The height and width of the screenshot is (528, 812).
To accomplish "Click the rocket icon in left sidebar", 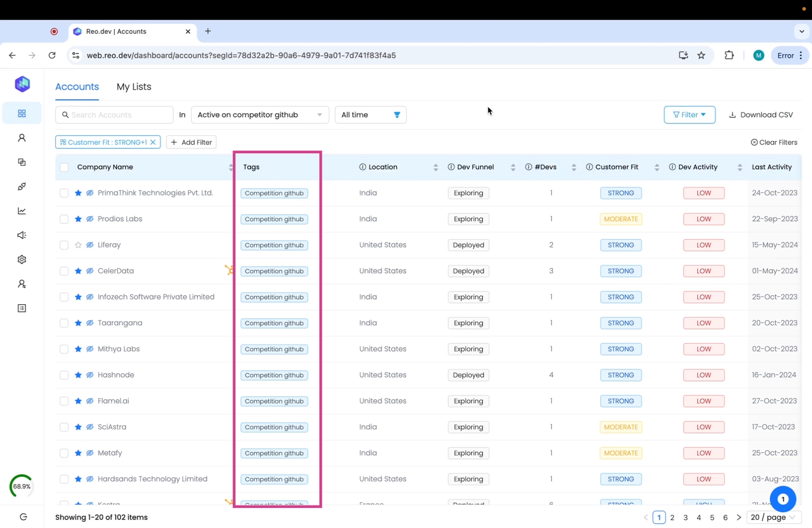I will pyautogui.click(x=22, y=187).
